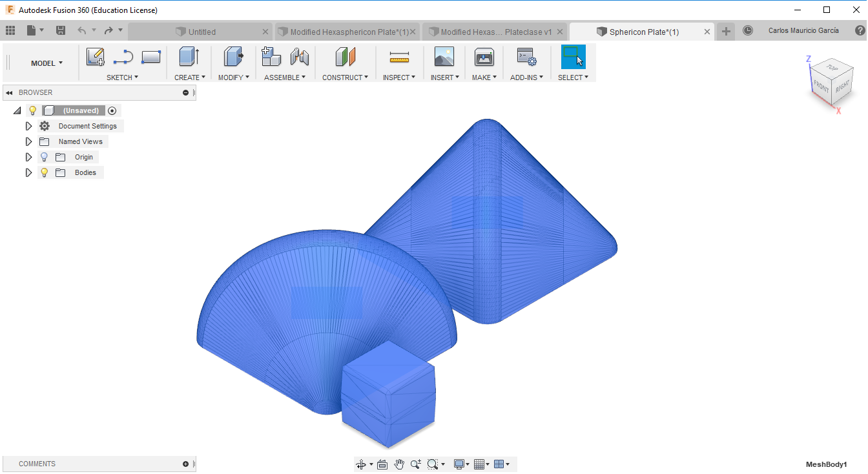Open Carlos Mauricio García account menu
This screenshot has height=474, width=868.
point(803,30)
